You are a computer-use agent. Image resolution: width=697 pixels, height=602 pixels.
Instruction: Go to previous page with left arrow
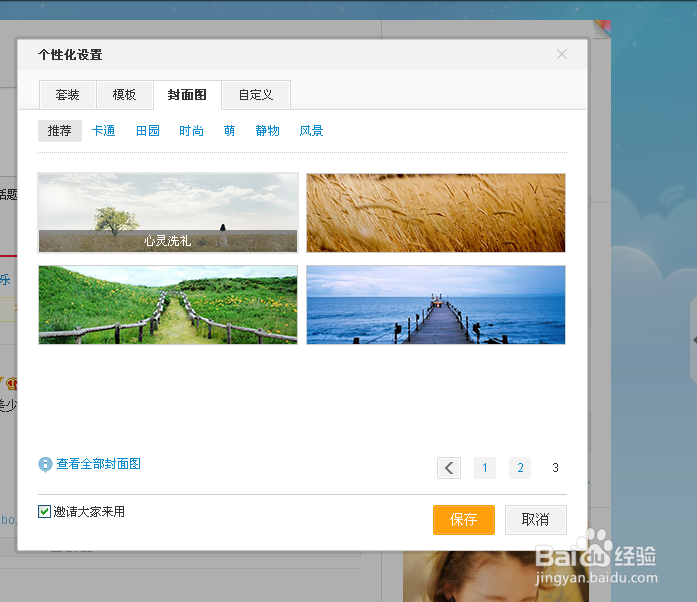(449, 468)
